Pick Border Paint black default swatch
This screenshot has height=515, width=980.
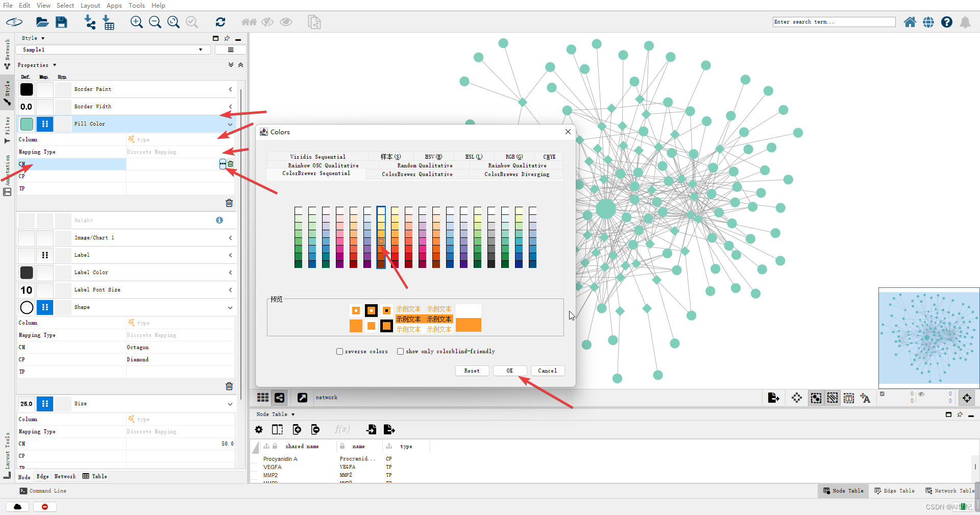point(27,89)
